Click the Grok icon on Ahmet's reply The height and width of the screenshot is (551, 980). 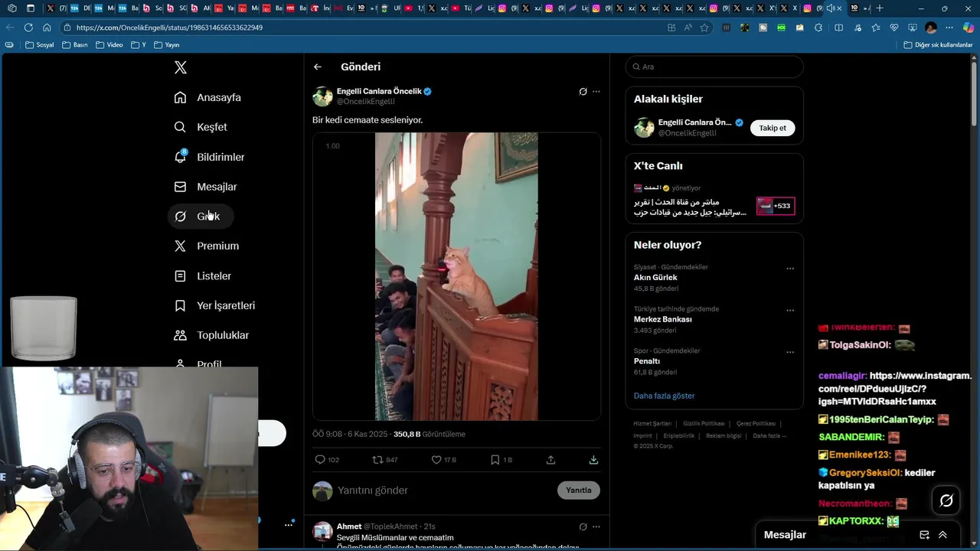583,527
